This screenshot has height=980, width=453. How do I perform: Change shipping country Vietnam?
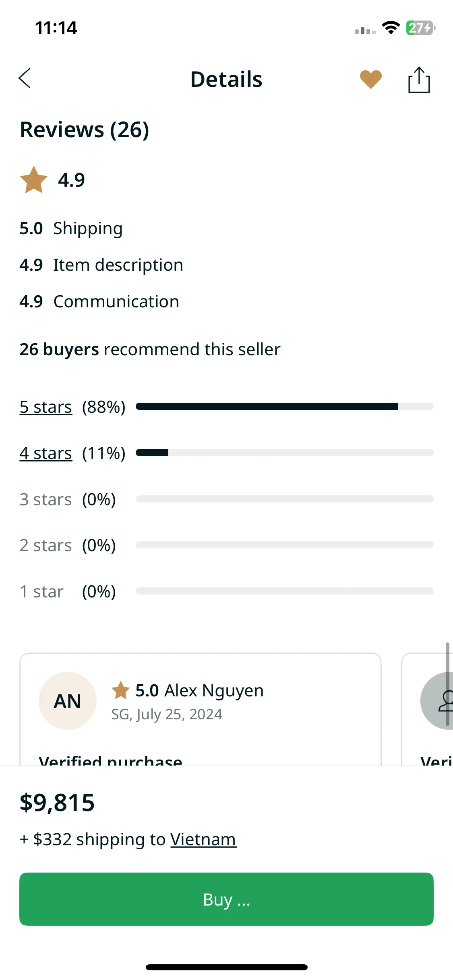(x=203, y=839)
